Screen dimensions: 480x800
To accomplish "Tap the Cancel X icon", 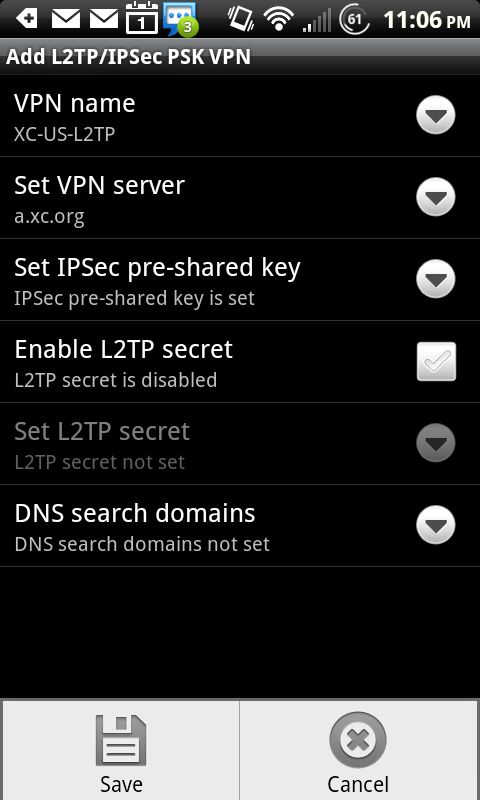I will (x=358, y=740).
